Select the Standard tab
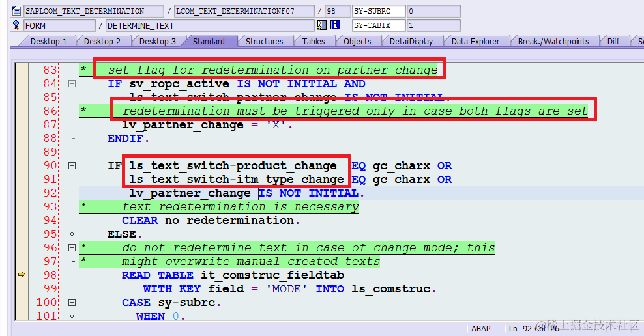 coord(209,42)
